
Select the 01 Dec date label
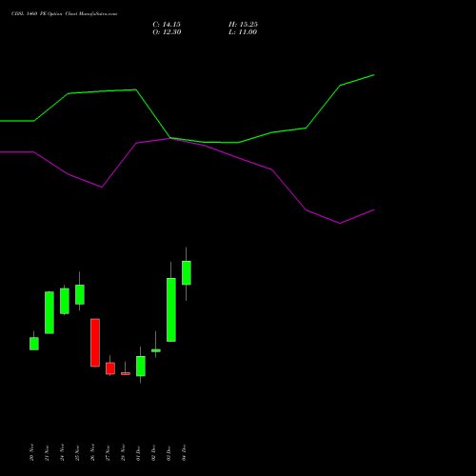click(x=138, y=452)
